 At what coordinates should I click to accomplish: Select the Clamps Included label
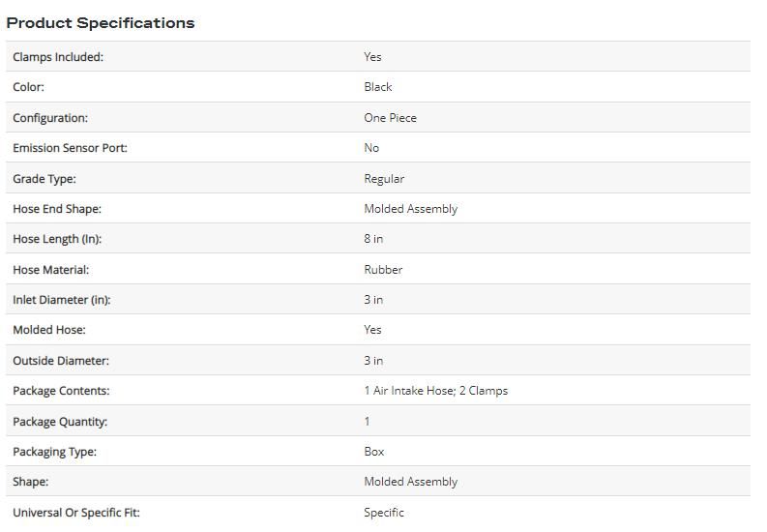click(58, 57)
